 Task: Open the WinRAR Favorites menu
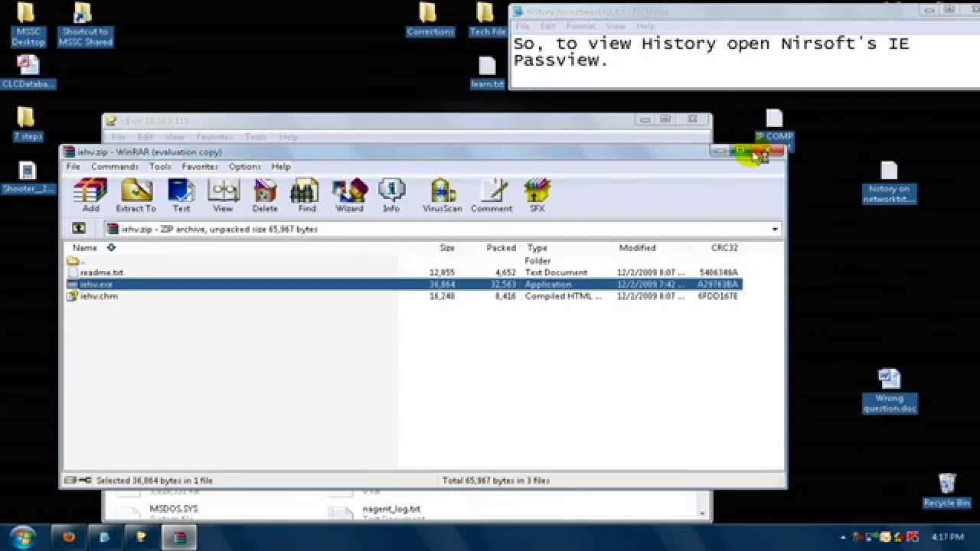(x=200, y=166)
